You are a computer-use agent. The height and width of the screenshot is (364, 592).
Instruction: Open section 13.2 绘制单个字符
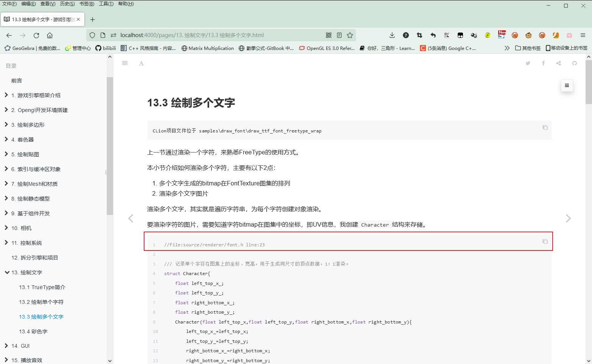click(x=41, y=302)
